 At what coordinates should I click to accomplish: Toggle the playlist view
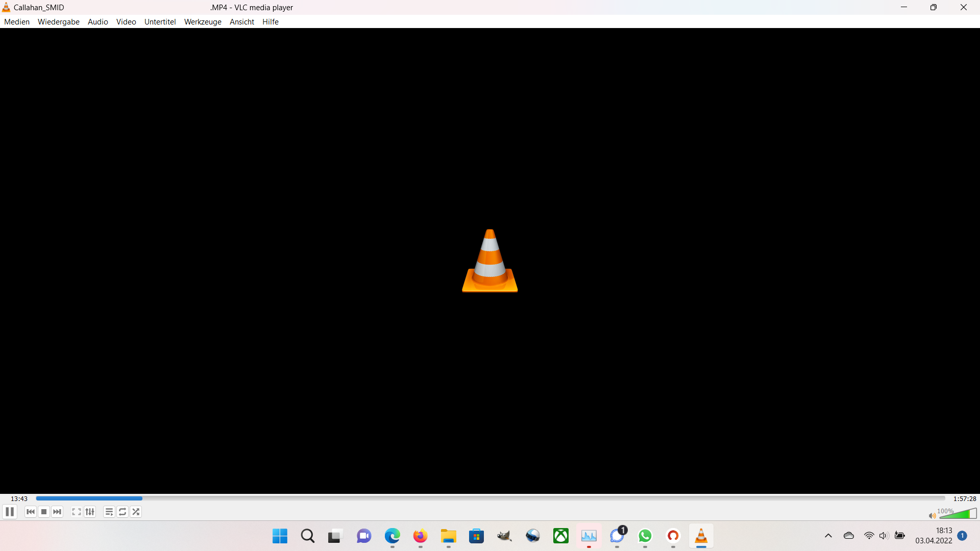(x=109, y=512)
